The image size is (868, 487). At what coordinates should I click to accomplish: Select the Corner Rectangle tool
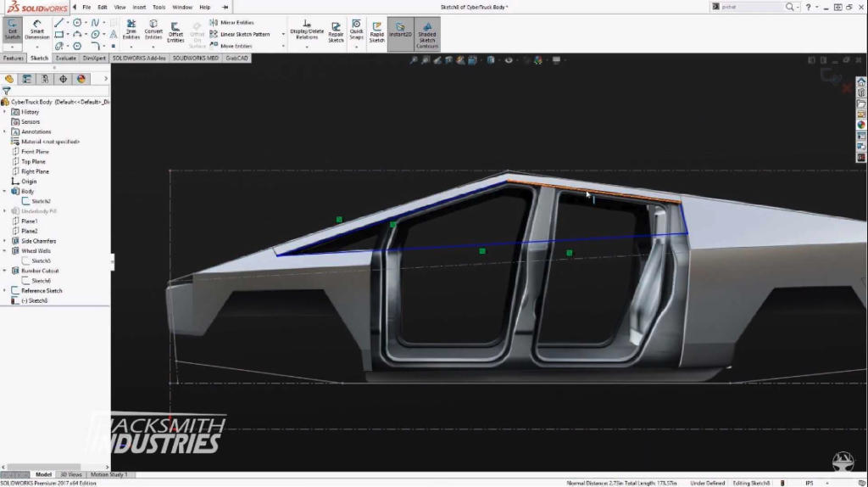point(58,34)
